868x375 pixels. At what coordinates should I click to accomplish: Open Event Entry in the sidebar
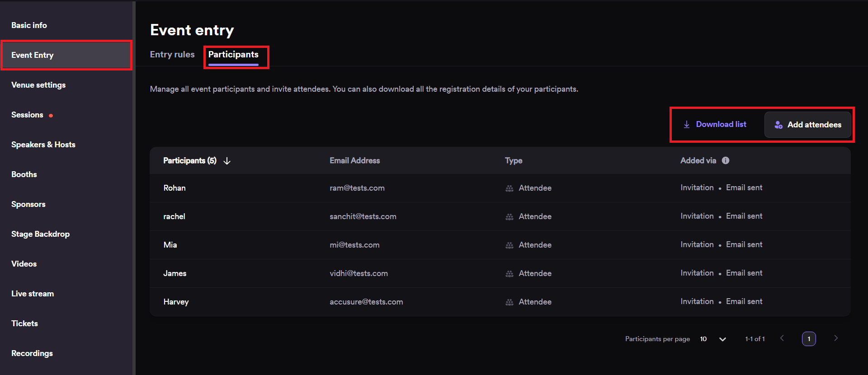click(66, 55)
